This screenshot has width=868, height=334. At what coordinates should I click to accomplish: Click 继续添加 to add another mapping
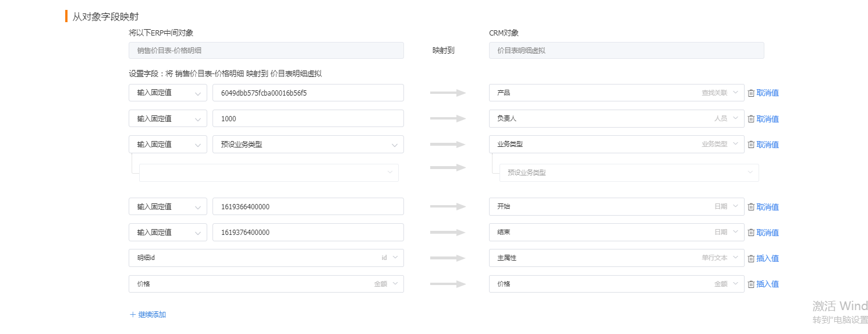tap(148, 314)
